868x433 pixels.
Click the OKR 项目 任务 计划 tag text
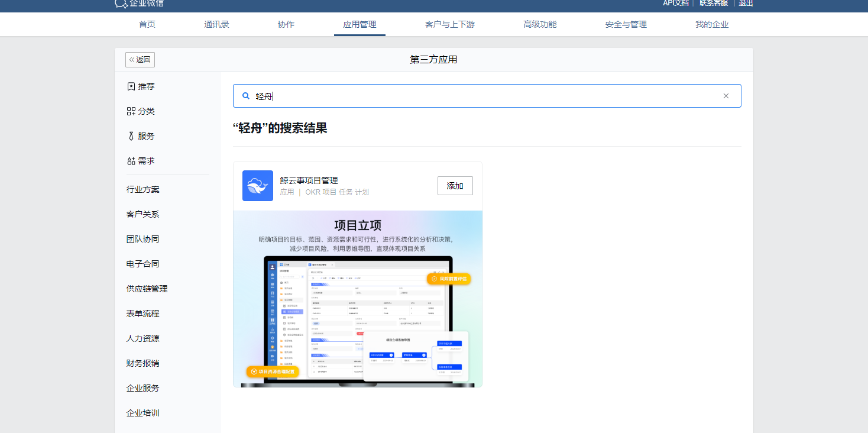point(337,192)
